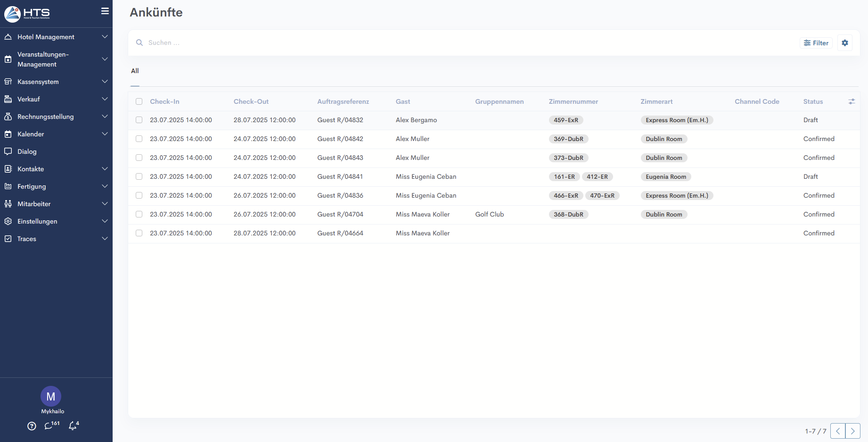
Task: Open the settings gear next to Filter
Action: pos(844,43)
